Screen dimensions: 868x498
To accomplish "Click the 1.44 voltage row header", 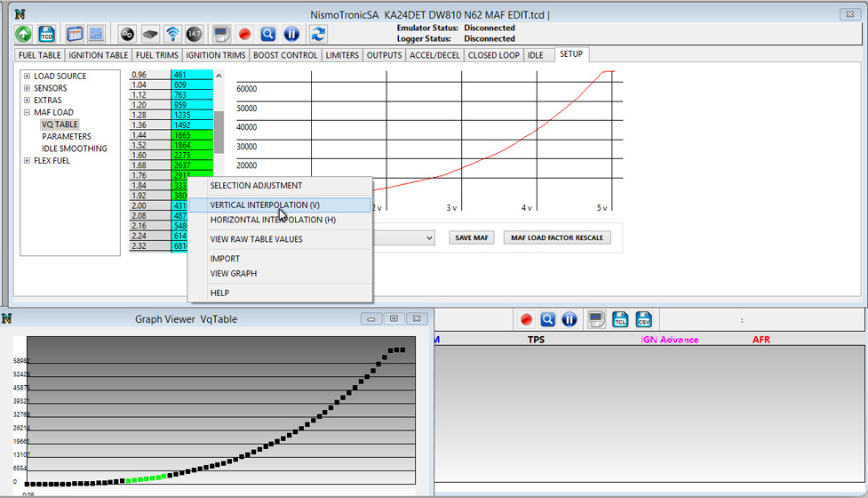I will click(x=150, y=135).
